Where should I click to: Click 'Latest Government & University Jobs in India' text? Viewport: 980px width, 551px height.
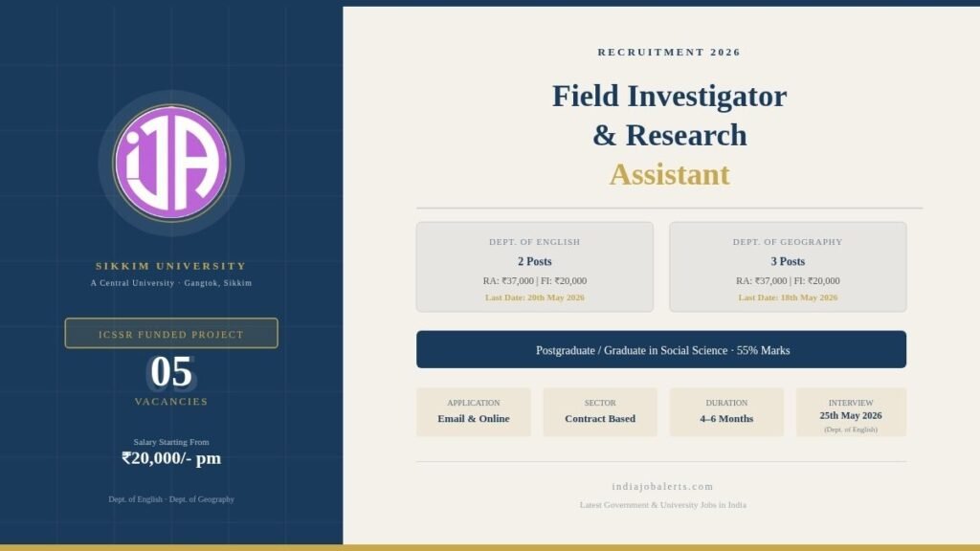point(662,505)
